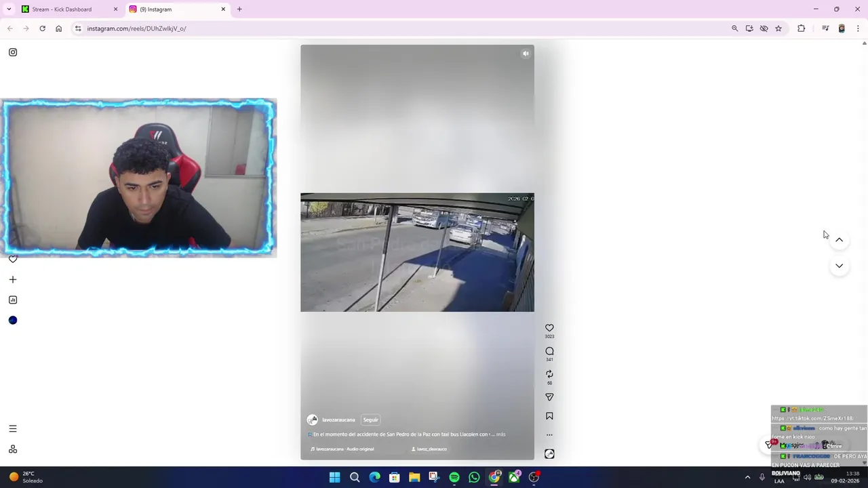Open the reel comments bubble icon
Screen dimensions: 868x488
[x=549, y=351]
